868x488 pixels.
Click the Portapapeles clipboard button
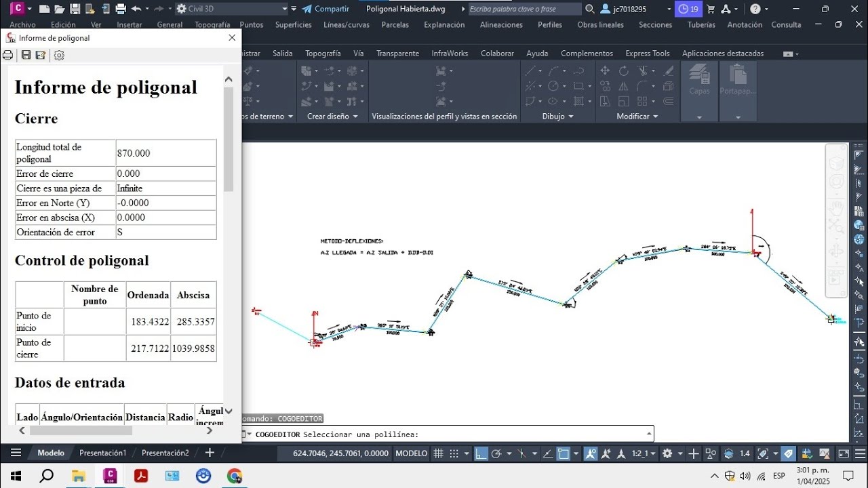click(738, 80)
